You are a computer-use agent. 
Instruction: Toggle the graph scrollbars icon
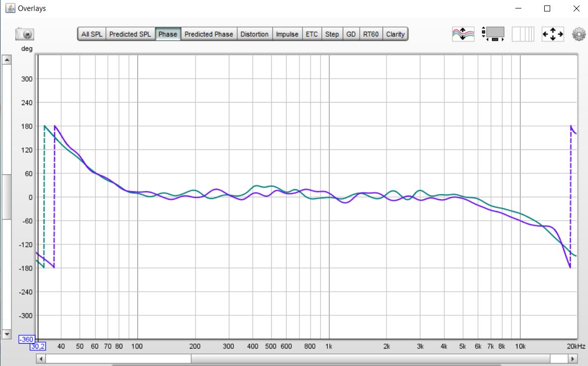coord(493,34)
